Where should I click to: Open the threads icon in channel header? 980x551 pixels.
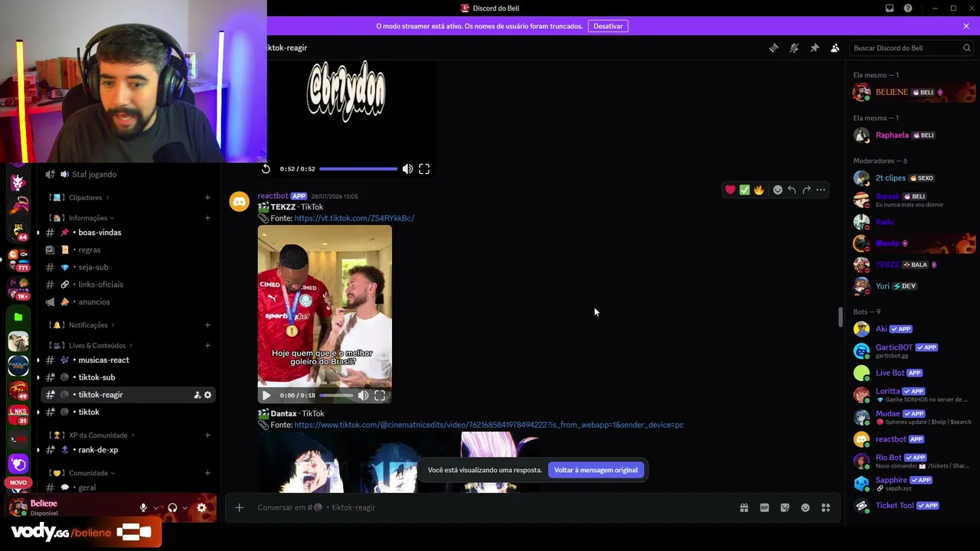[773, 47]
